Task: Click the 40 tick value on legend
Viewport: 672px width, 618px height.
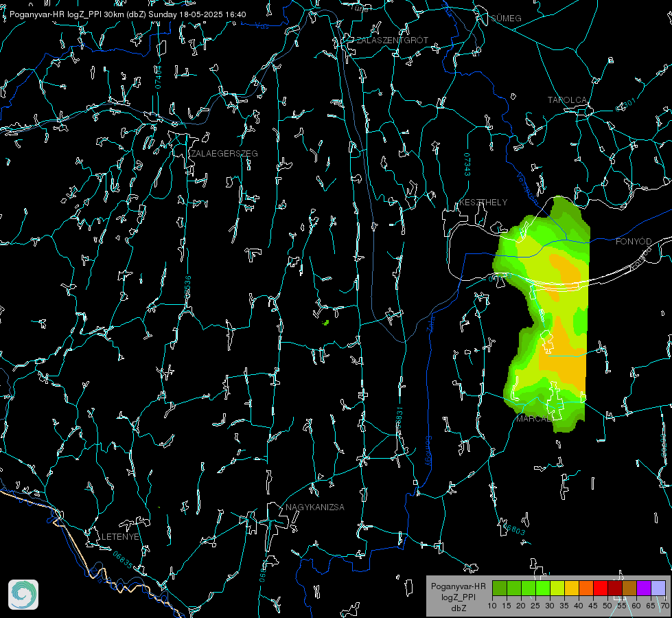Action: click(x=579, y=606)
